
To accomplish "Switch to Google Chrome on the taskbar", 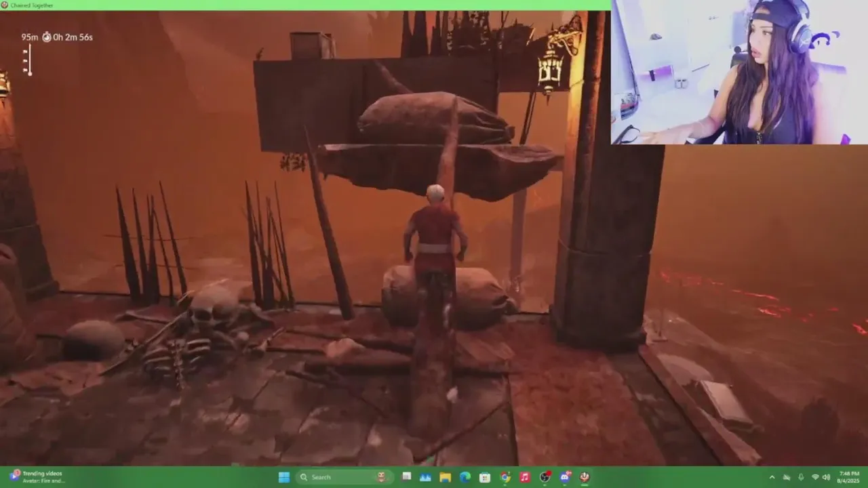I will point(505,477).
